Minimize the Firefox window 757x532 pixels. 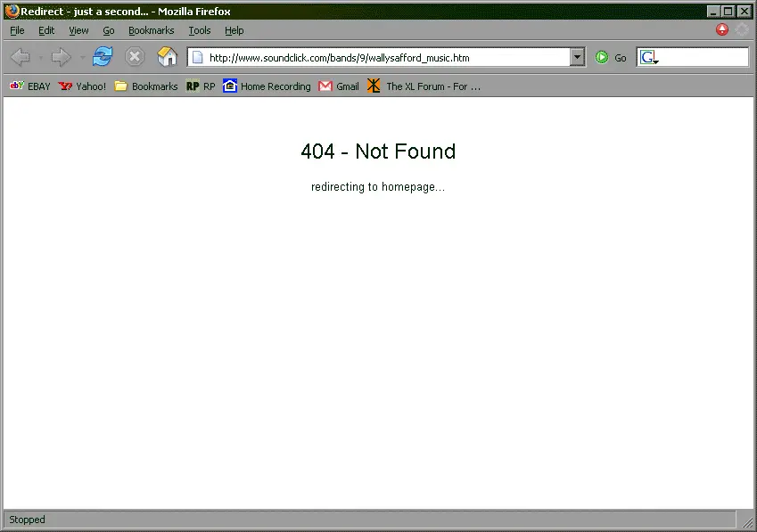point(713,11)
